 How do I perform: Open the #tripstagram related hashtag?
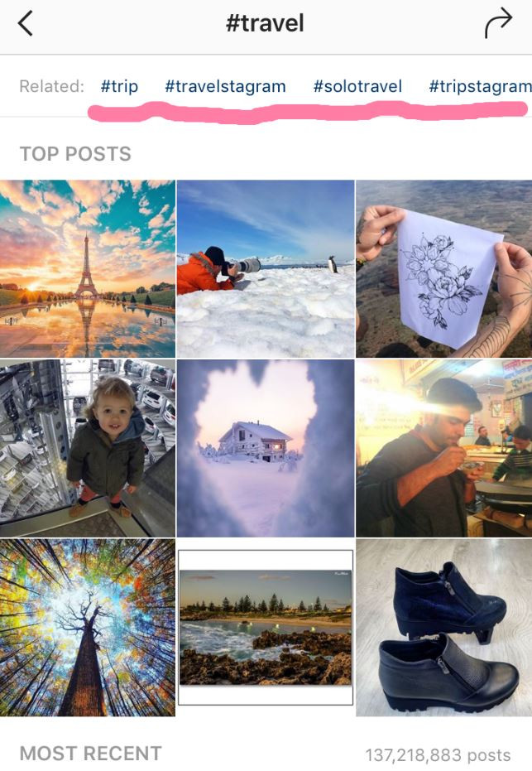(x=480, y=86)
